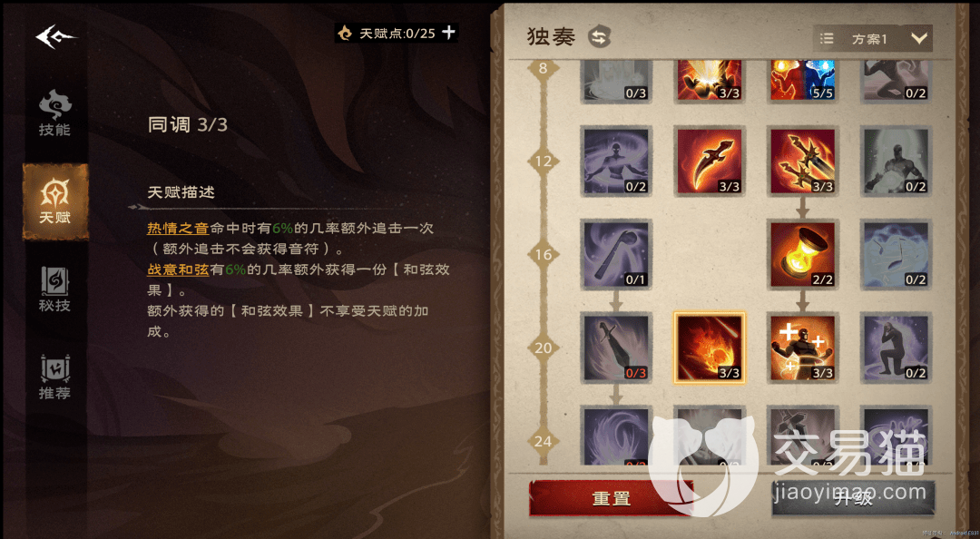Select the glowing figure talent 3/3
Image resolution: width=980 pixels, height=539 pixels.
point(802,348)
